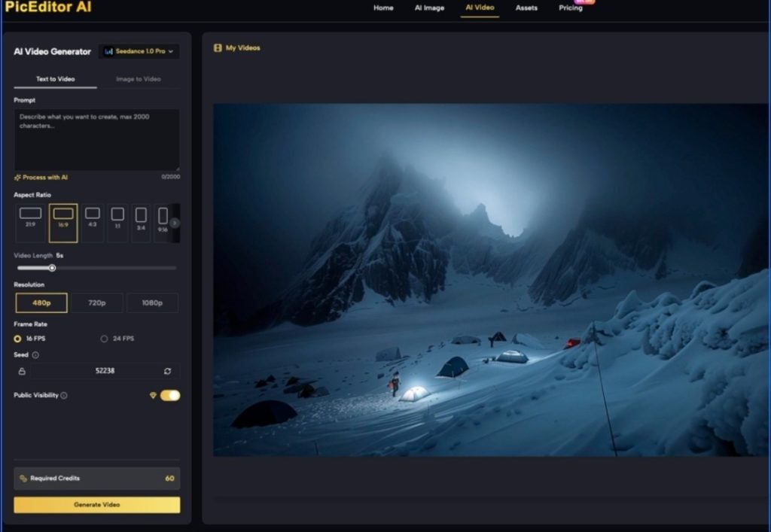
Task: Click the info icon beside Seed
Action: point(35,355)
